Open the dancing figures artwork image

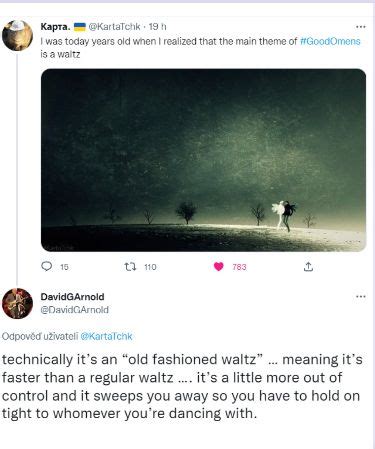pyautogui.click(x=203, y=160)
